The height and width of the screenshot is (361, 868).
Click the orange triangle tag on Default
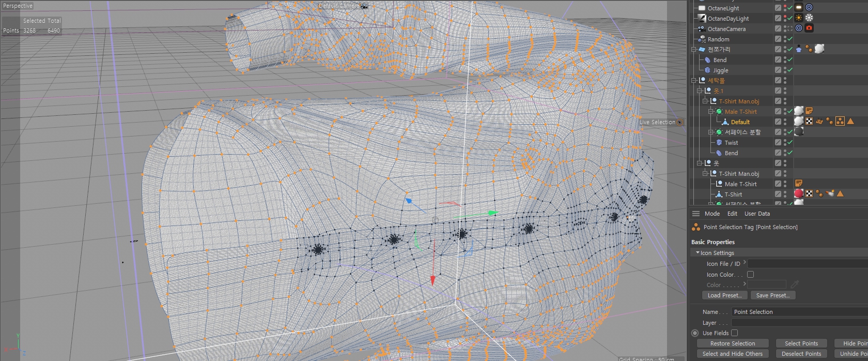click(850, 122)
